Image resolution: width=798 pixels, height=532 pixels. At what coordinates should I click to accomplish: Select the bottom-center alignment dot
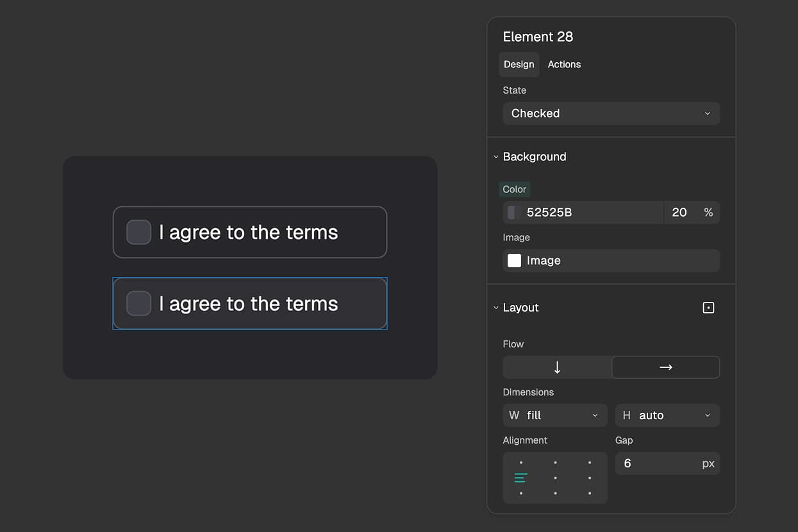555,494
